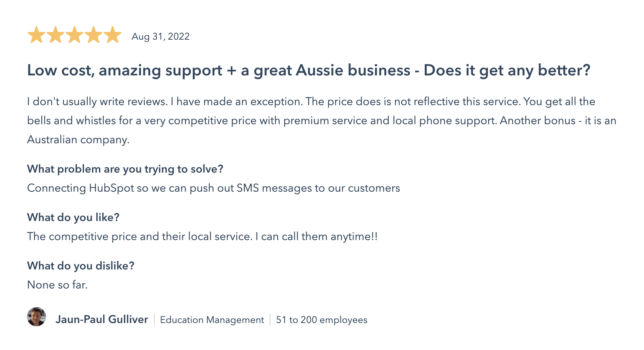
Task: Click the 'What do you dislike?' heading
Action: [x=80, y=266]
